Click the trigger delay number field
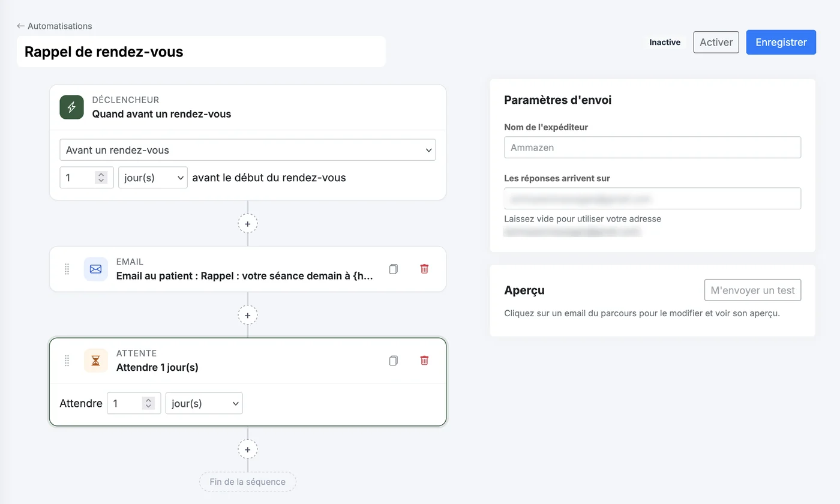The image size is (840, 504). [x=86, y=178]
